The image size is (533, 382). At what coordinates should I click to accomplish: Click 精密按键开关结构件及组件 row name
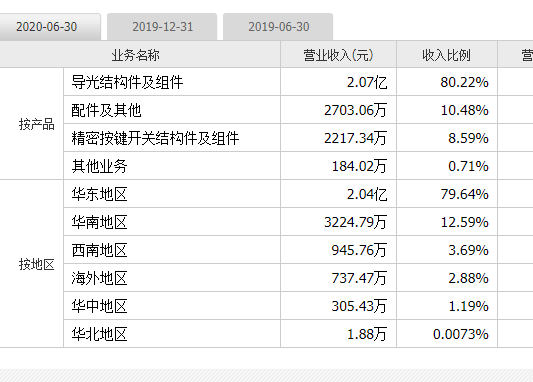click(x=155, y=138)
